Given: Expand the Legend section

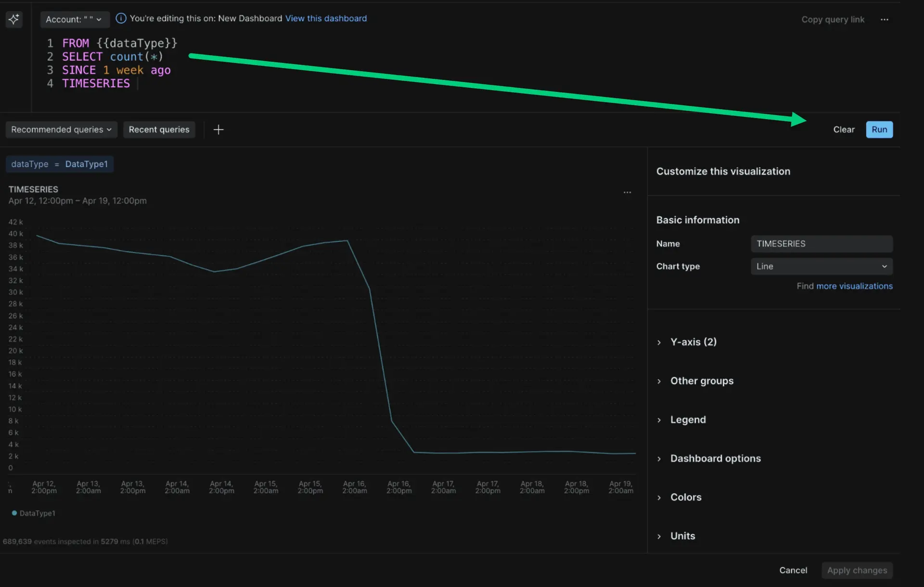Looking at the screenshot, I should click(688, 420).
